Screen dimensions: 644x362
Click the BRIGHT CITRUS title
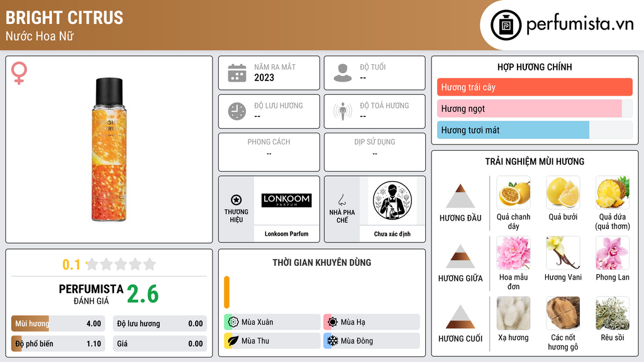tap(65, 18)
